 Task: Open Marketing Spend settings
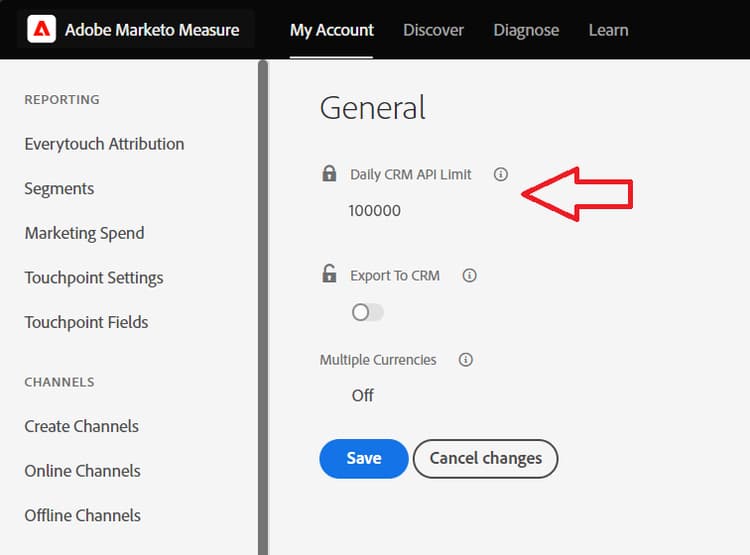coord(84,233)
